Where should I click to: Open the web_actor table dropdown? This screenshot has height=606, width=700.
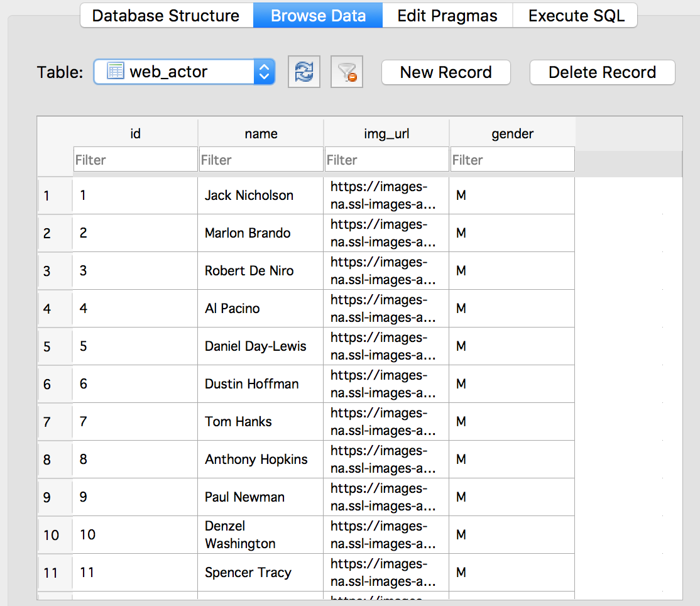(x=184, y=72)
